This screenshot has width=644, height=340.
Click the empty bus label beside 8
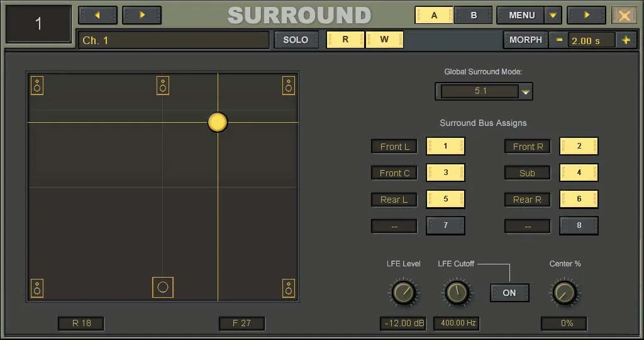tap(528, 226)
